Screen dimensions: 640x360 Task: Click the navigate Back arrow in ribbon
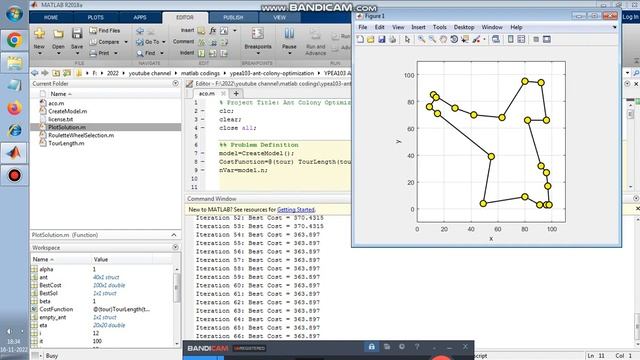140,31
